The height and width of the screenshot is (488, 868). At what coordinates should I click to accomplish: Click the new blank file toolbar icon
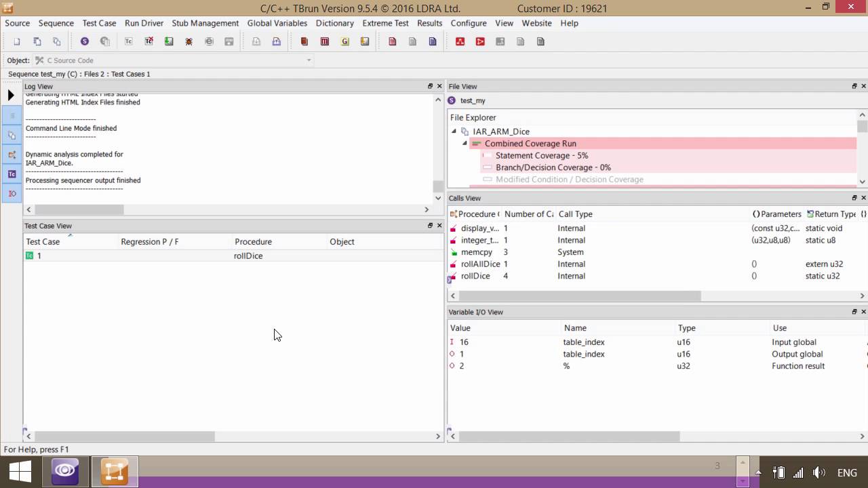[x=17, y=41]
